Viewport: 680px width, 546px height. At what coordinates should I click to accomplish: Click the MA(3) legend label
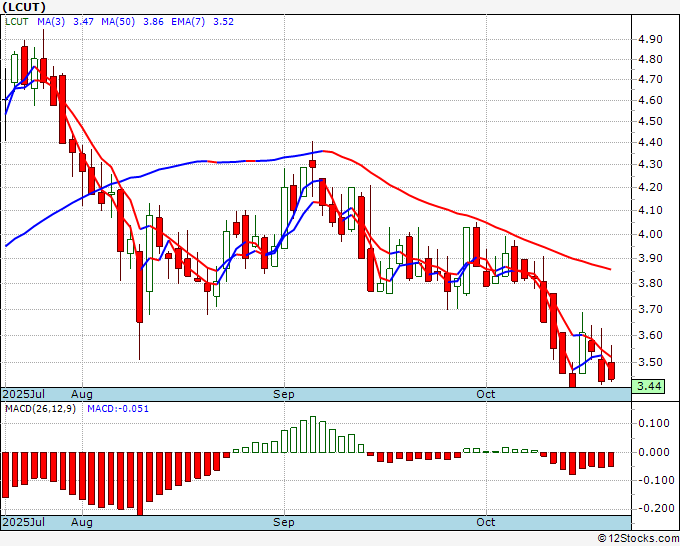tap(51, 22)
